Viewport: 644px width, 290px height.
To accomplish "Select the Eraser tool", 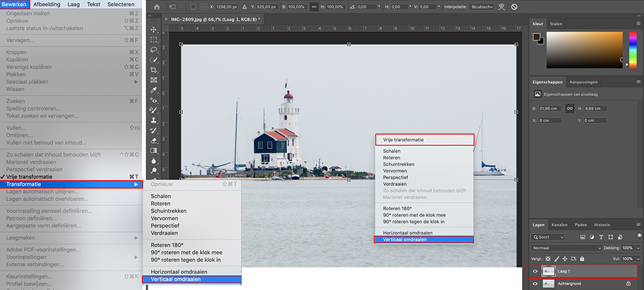I will pyautogui.click(x=154, y=140).
